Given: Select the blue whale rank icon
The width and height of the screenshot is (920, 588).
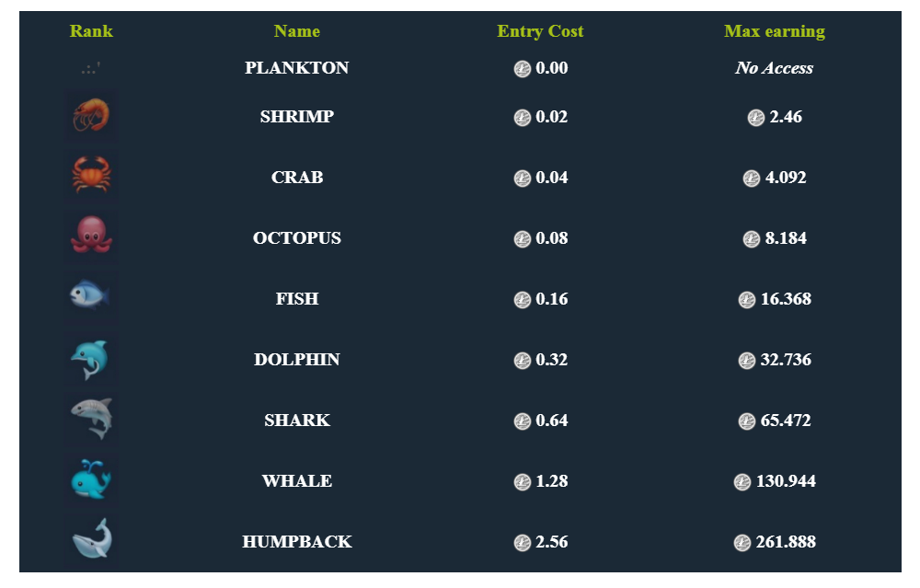Looking at the screenshot, I should click(91, 480).
